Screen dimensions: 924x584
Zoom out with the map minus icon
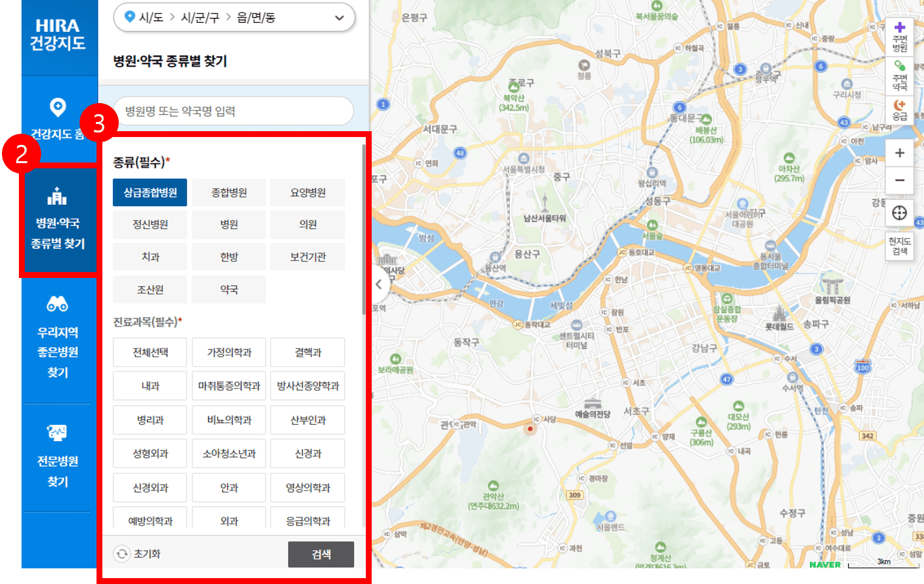click(x=899, y=181)
